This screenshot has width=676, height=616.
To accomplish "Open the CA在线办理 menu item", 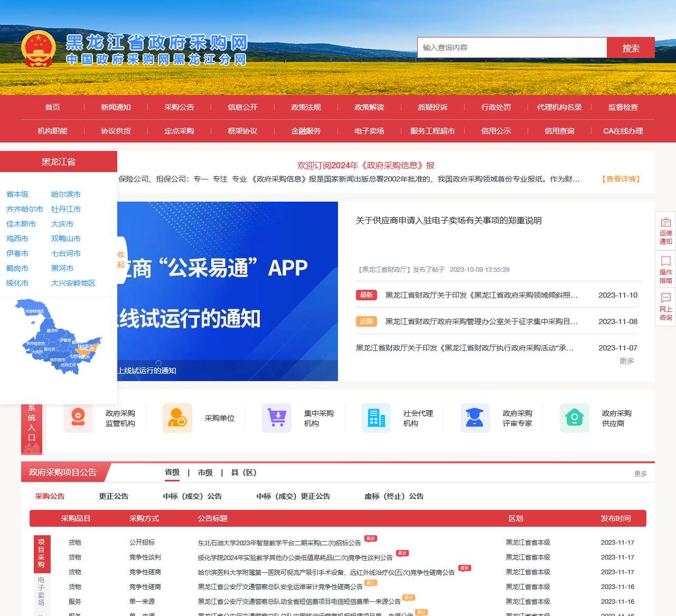I will [623, 131].
